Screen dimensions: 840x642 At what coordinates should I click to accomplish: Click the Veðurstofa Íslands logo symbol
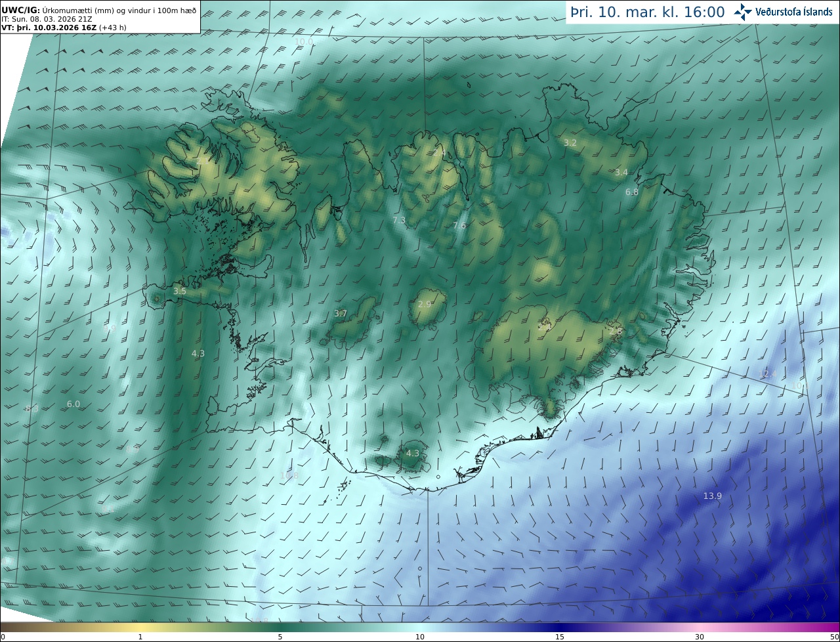tap(743, 12)
